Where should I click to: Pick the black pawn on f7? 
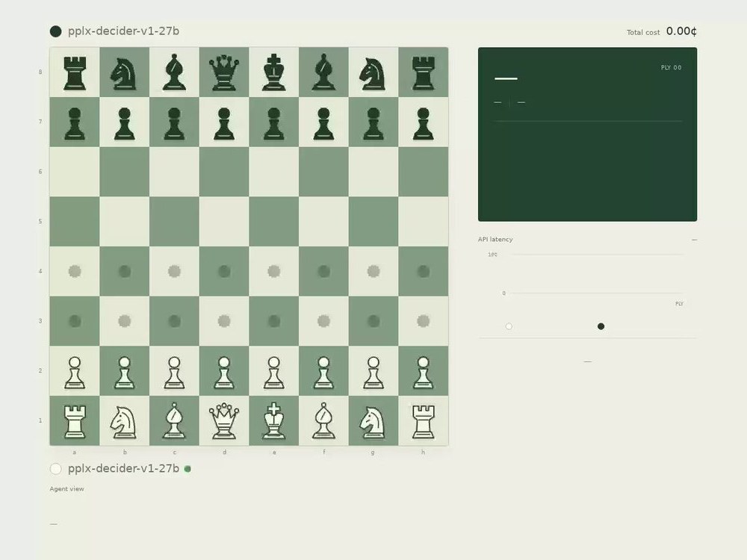(x=323, y=124)
